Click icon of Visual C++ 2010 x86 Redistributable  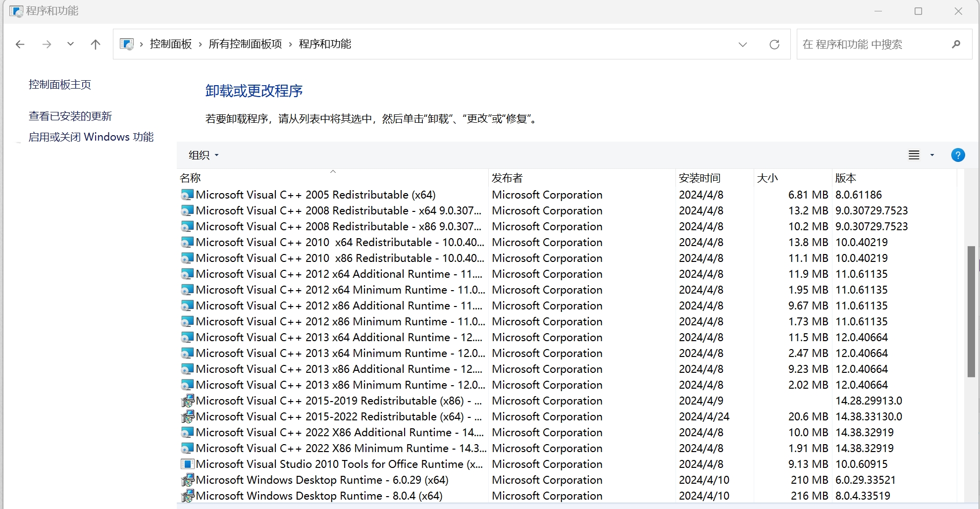[x=187, y=258]
